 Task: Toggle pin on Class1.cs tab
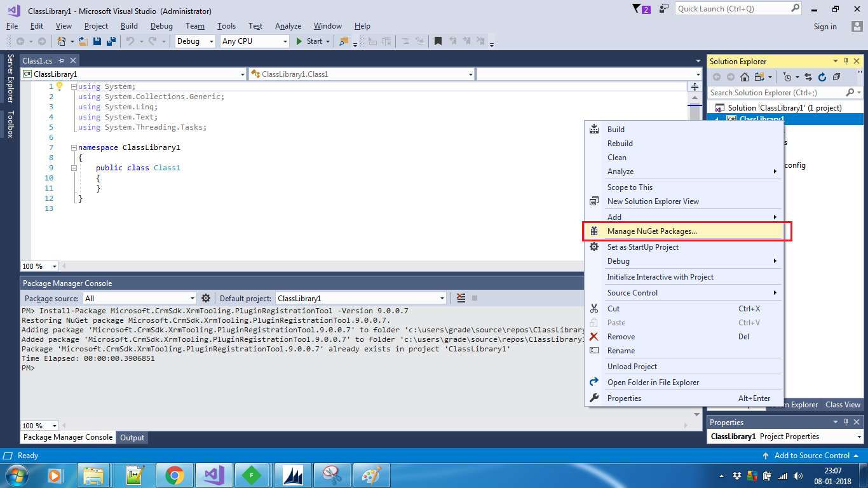click(x=62, y=60)
